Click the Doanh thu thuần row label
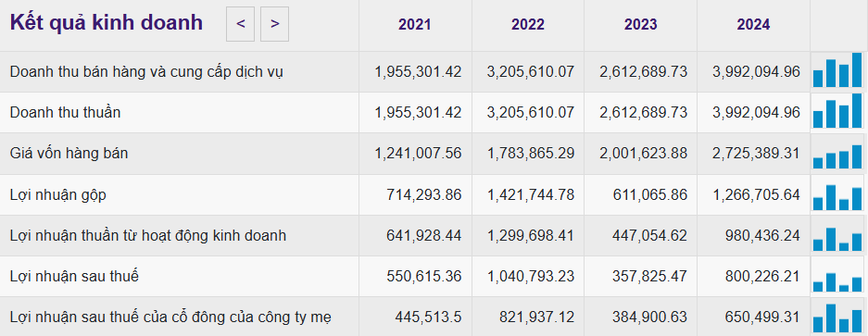Image resolution: width=868 pixels, height=336 pixels. (x=66, y=112)
